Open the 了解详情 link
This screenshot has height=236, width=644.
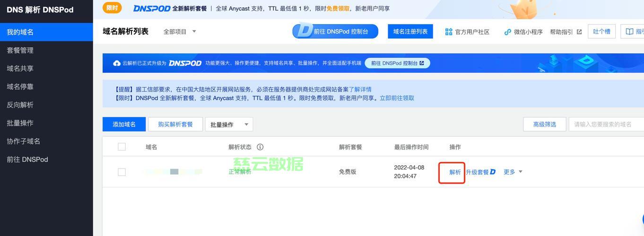(360, 89)
